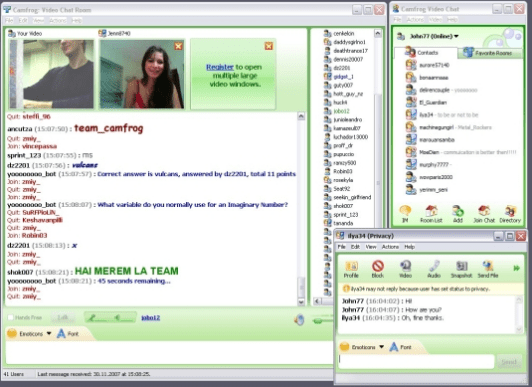Start an audio call via Audio icon
532x387 pixels.
434,269
